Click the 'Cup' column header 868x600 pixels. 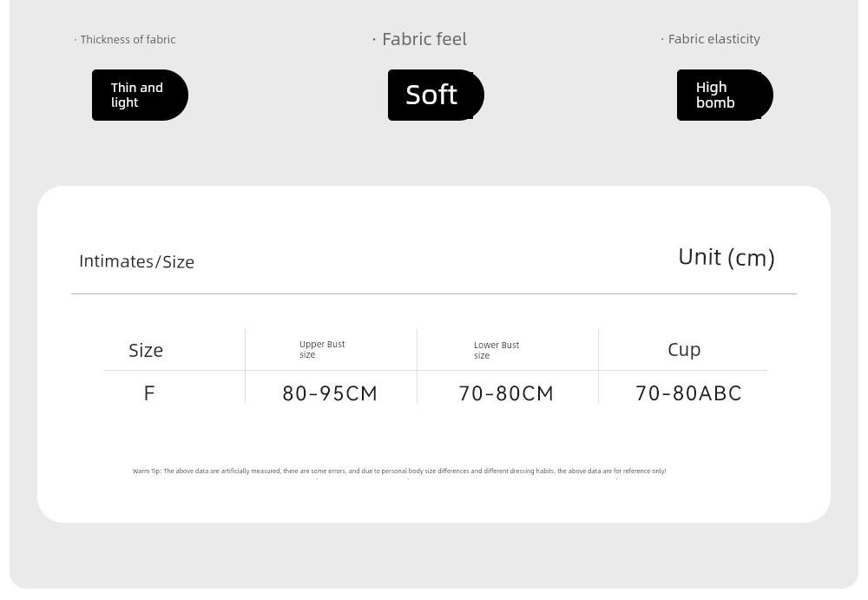(x=684, y=350)
